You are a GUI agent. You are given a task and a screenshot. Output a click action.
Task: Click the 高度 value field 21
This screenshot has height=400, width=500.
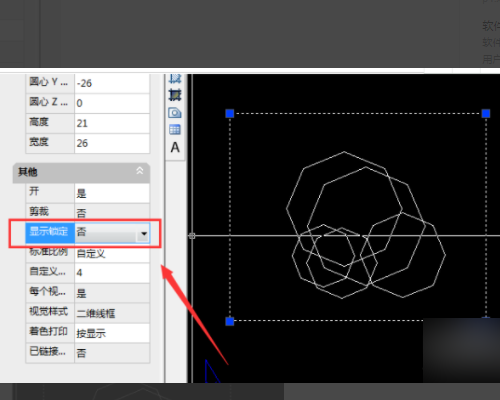click(112, 123)
